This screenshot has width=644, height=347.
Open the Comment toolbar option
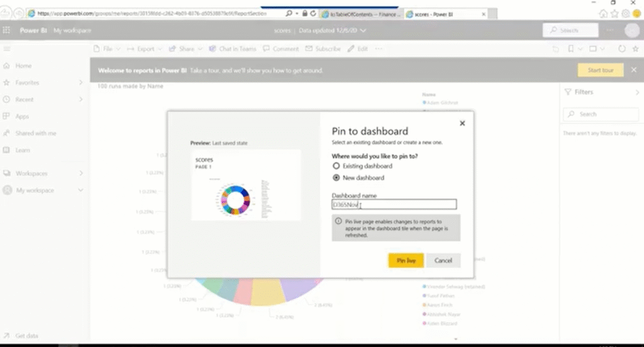pos(280,48)
